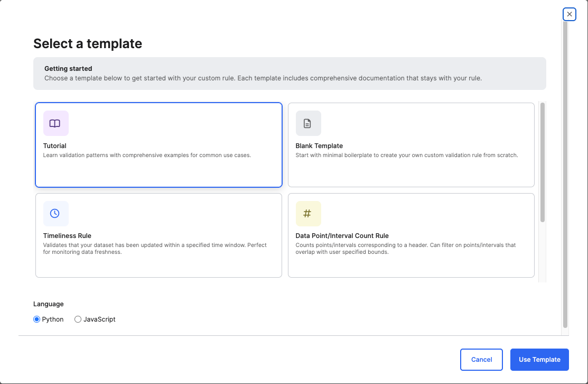Click the template list's inner scrollbar
The image size is (588, 384).
543,162
